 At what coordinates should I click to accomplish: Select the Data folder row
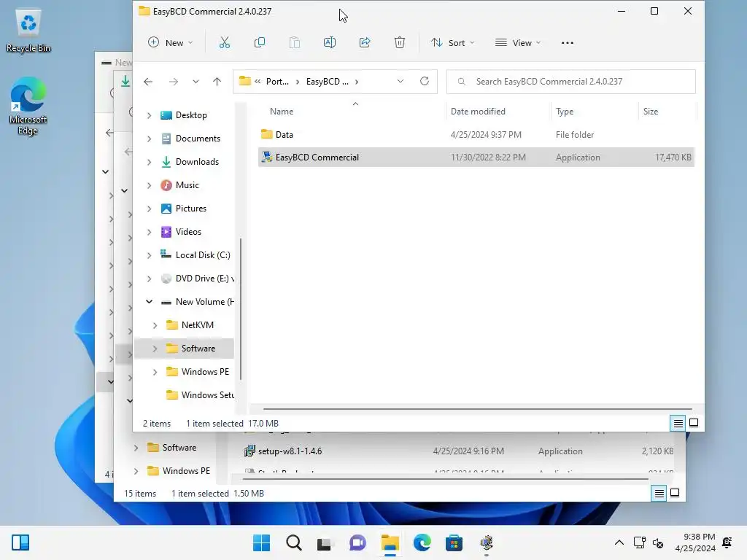pos(476,135)
